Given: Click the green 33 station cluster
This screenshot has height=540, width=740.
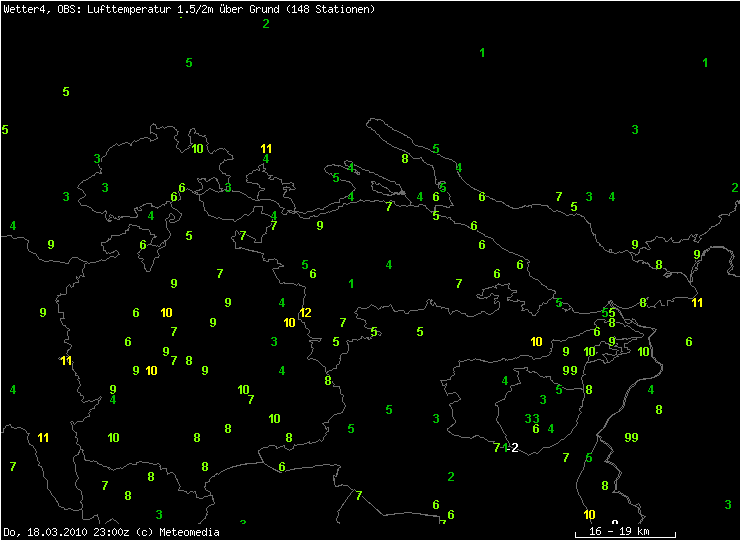Looking at the screenshot, I should click(532, 418).
